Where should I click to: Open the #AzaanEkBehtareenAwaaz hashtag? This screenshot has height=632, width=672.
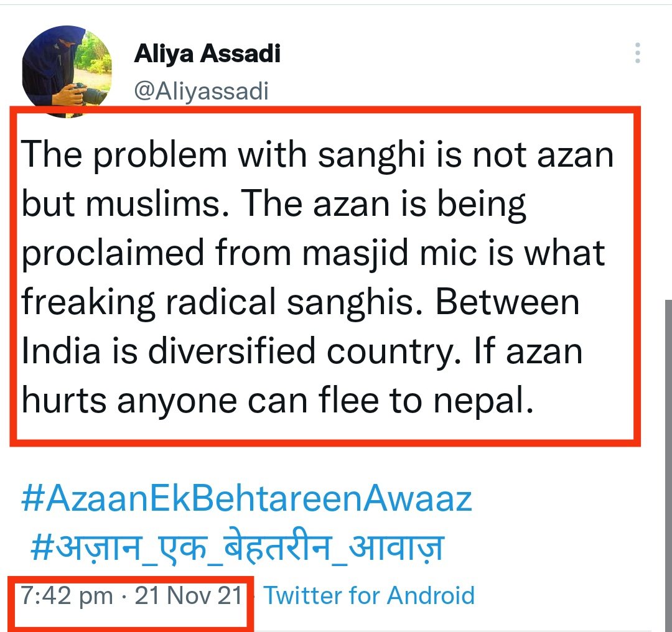point(246,500)
